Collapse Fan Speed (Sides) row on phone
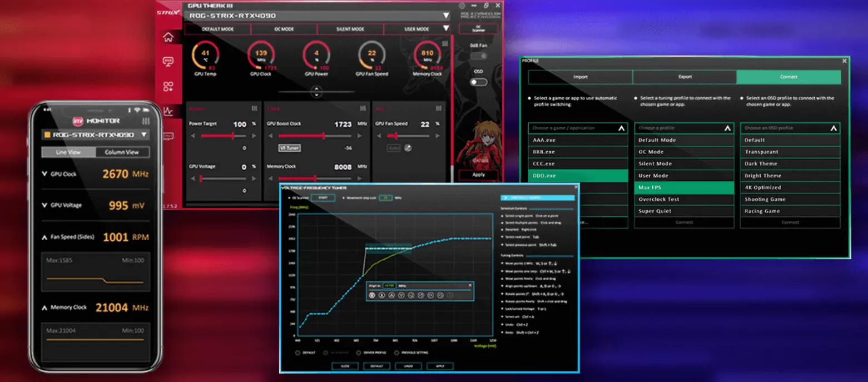 coord(44,237)
